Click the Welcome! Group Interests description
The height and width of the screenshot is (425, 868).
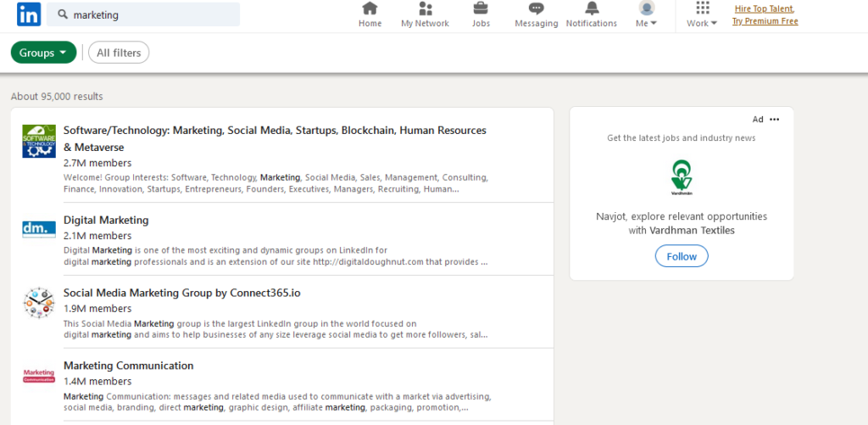275,183
